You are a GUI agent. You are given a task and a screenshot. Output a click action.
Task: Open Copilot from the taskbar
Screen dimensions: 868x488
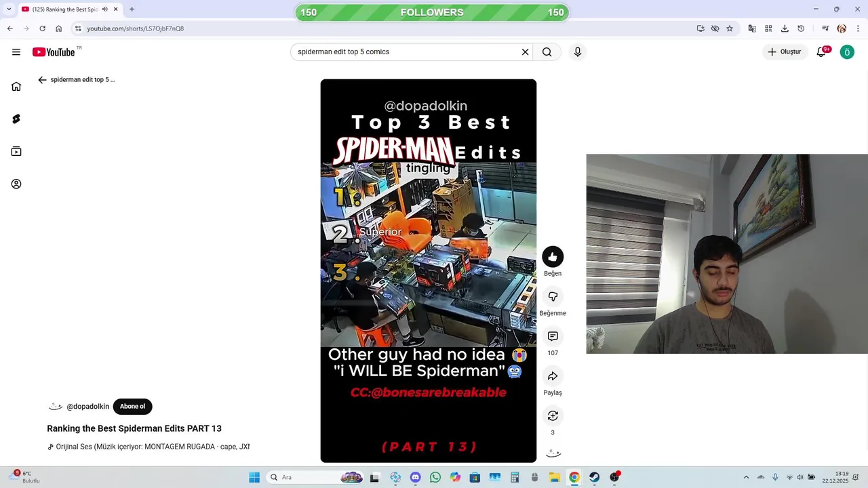[455, 477]
